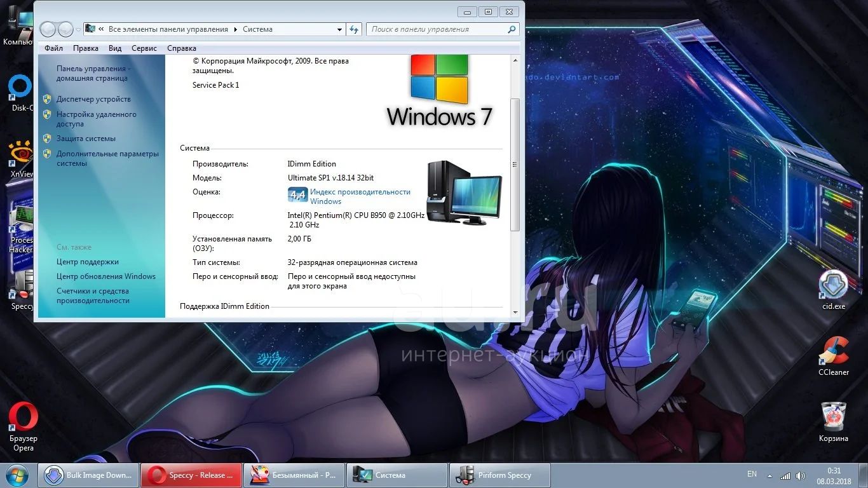
Task: Open Центр поддержки link
Action: pos(88,262)
